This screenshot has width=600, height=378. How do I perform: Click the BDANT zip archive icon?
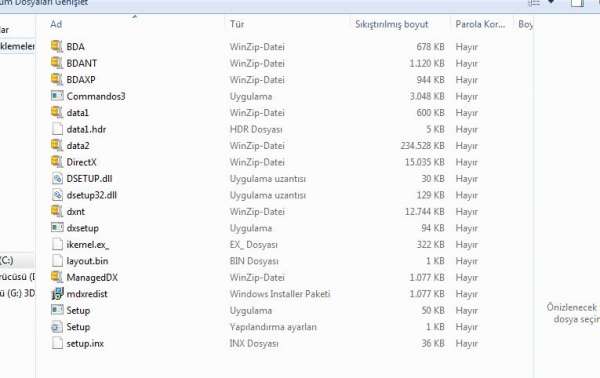point(57,63)
